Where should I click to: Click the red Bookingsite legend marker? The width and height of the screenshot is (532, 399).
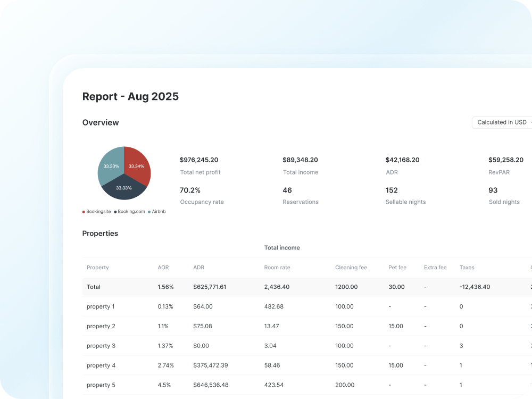pos(84,211)
